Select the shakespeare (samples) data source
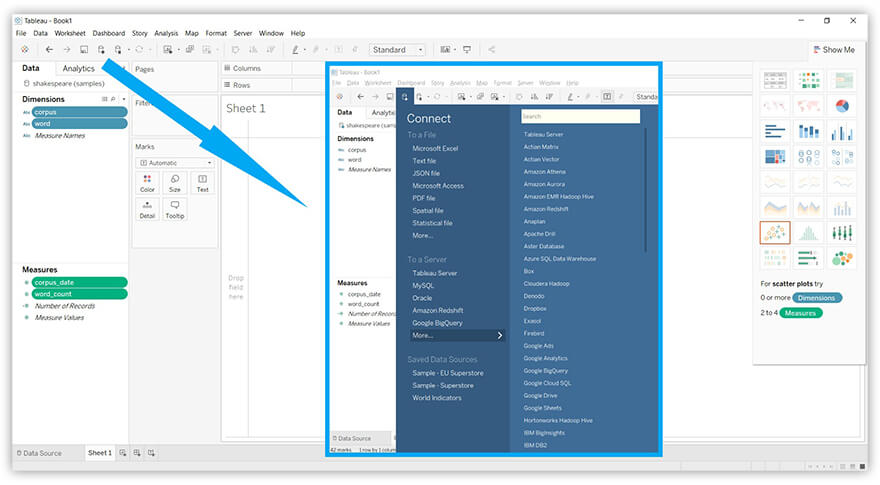This screenshot has height=485, width=880. 64,83
